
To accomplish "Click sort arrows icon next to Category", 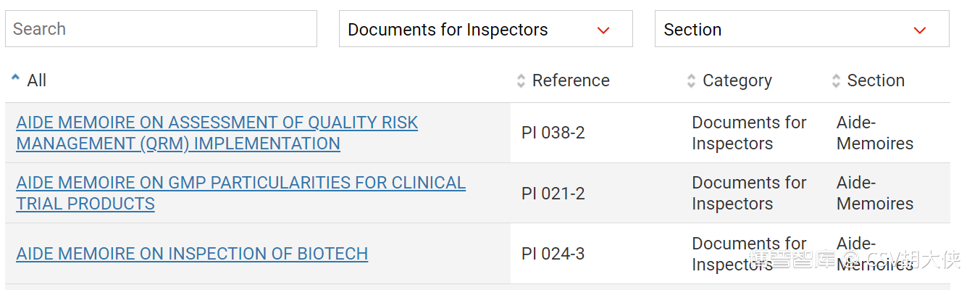I will (691, 80).
